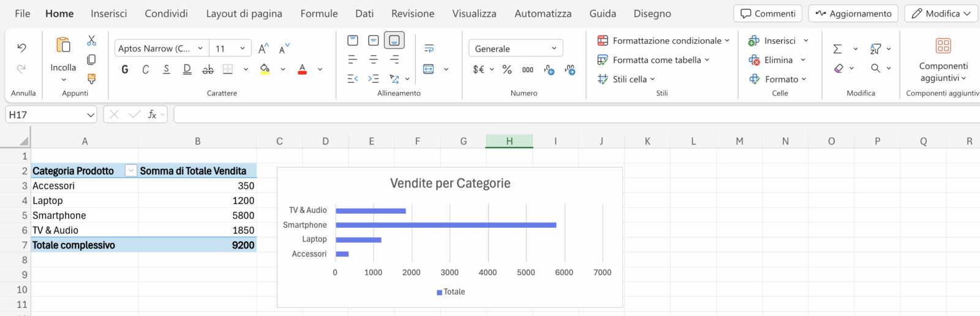Open the Layout di pagina tab
The image size is (980, 316).
tap(244, 13)
